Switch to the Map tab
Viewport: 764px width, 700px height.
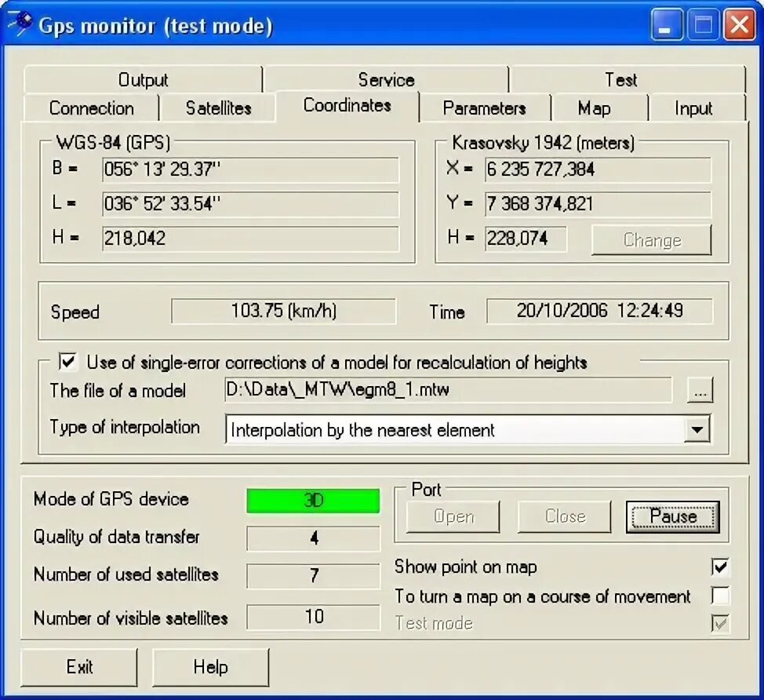pyautogui.click(x=594, y=108)
